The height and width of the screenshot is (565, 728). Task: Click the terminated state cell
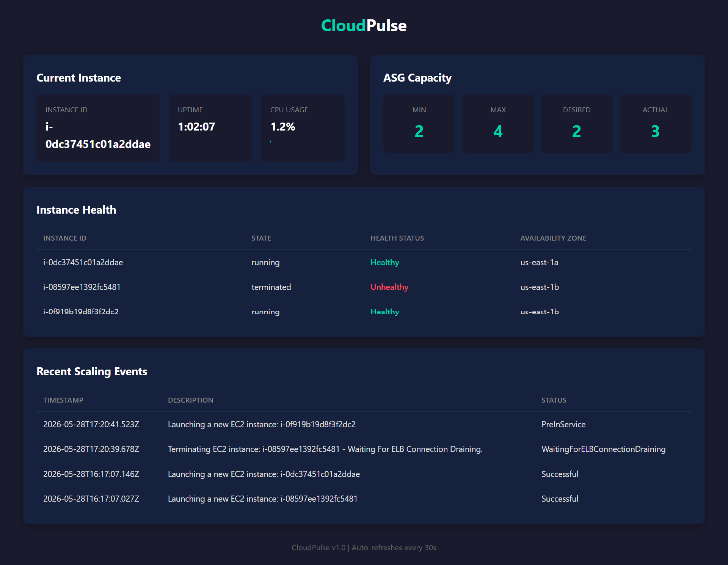pyautogui.click(x=271, y=287)
